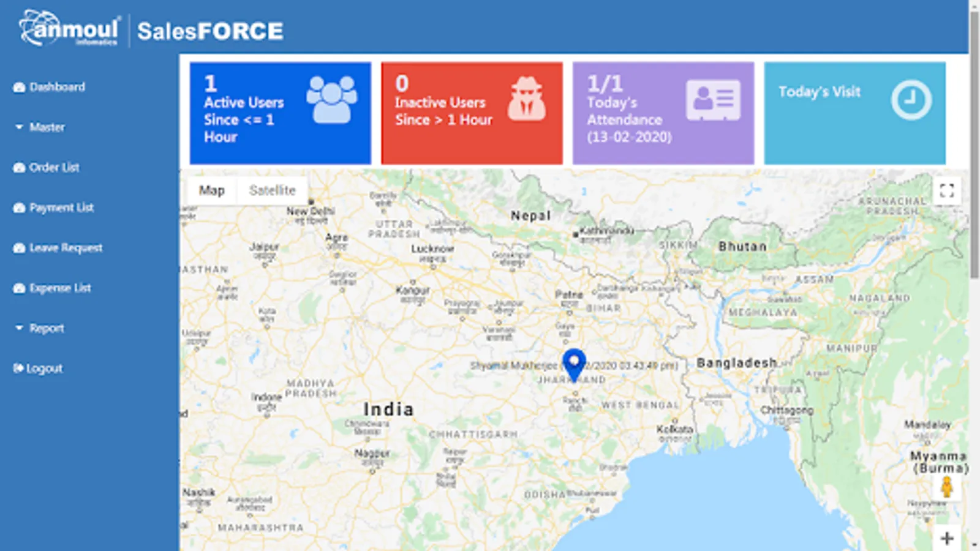
Task: Click the Patna city label
Action: [569, 294]
